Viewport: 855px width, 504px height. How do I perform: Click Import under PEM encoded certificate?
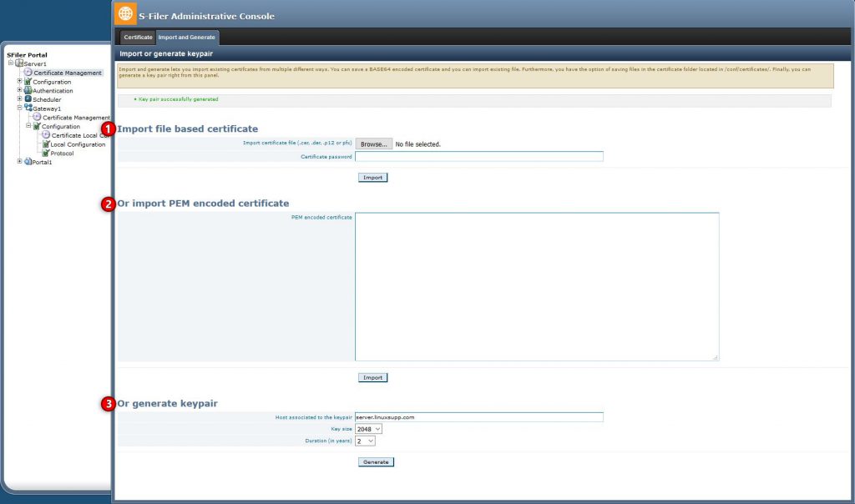point(373,378)
